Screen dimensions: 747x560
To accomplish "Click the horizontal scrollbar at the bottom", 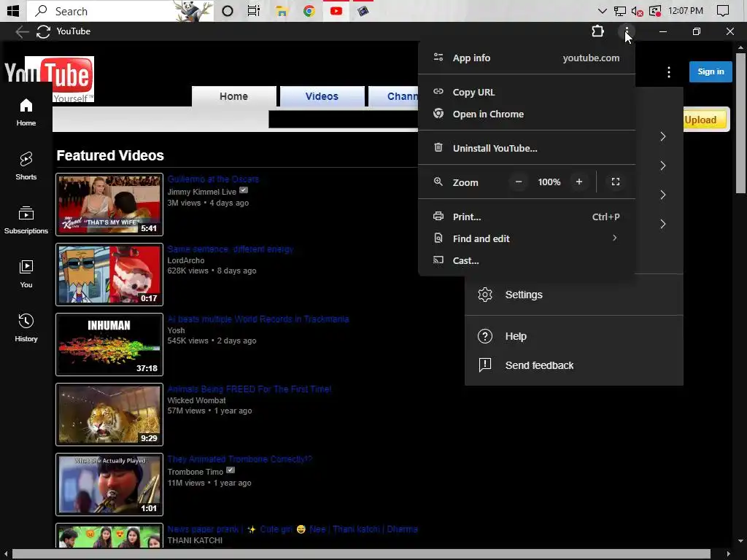I will [x=361, y=554].
